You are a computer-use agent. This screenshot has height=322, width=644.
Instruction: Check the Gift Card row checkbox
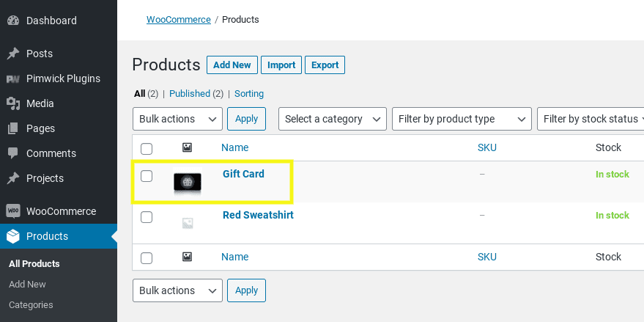147,176
